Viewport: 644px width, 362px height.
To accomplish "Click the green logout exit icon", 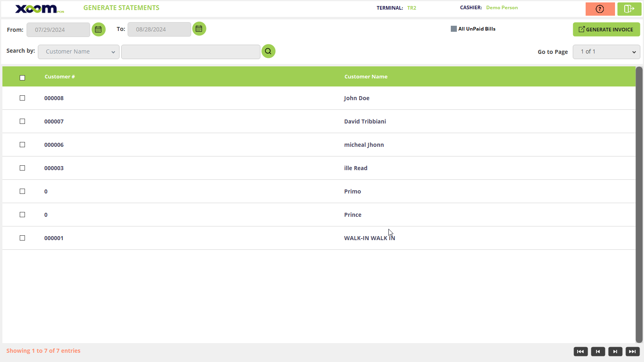I will [x=629, y=9].
